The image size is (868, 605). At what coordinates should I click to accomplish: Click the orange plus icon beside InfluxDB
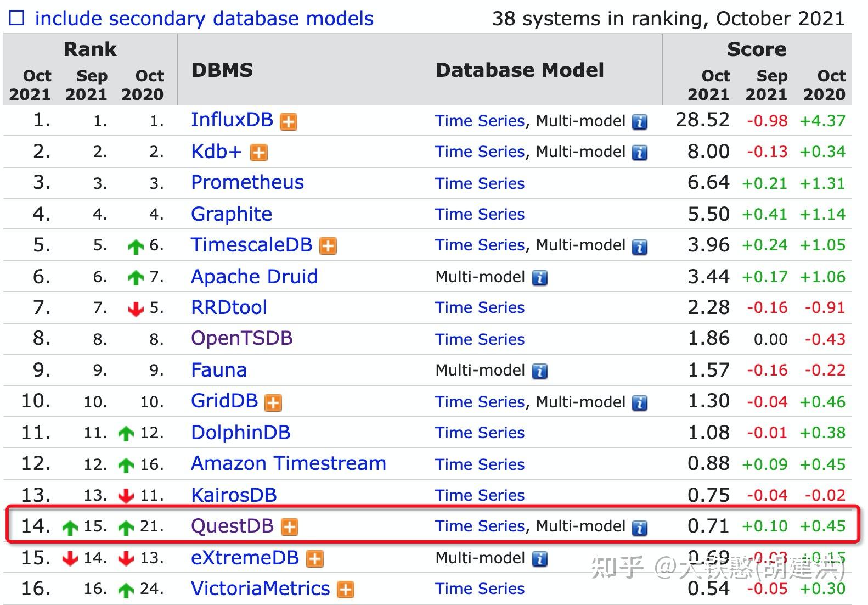tap(289, 121)
